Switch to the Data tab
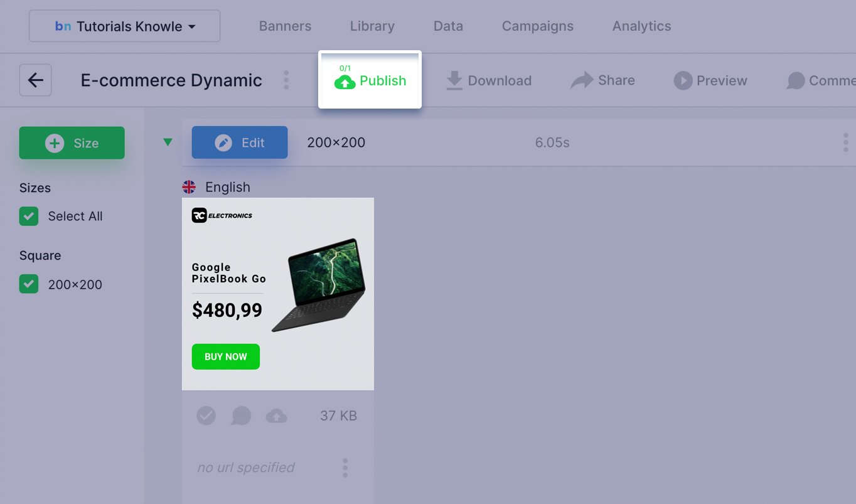The width and height of the screenshot is (856, 504). coord(448,26)
